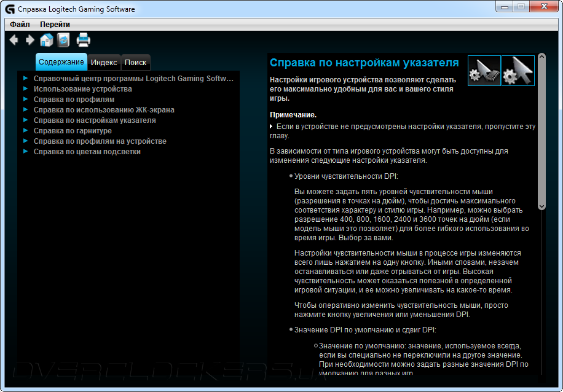
Task: Switch to the Содержание tab
Action: tap(61, 61)
